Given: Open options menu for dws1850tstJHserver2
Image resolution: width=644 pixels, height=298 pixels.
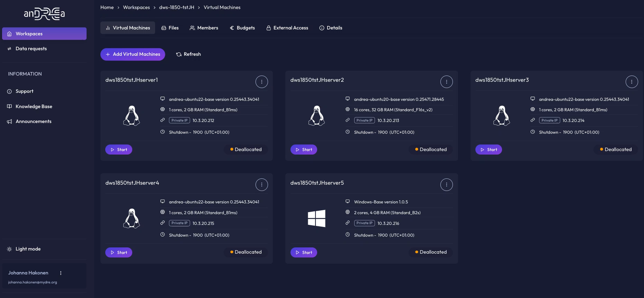Looking at the screenshot, I should coord(447,82).
